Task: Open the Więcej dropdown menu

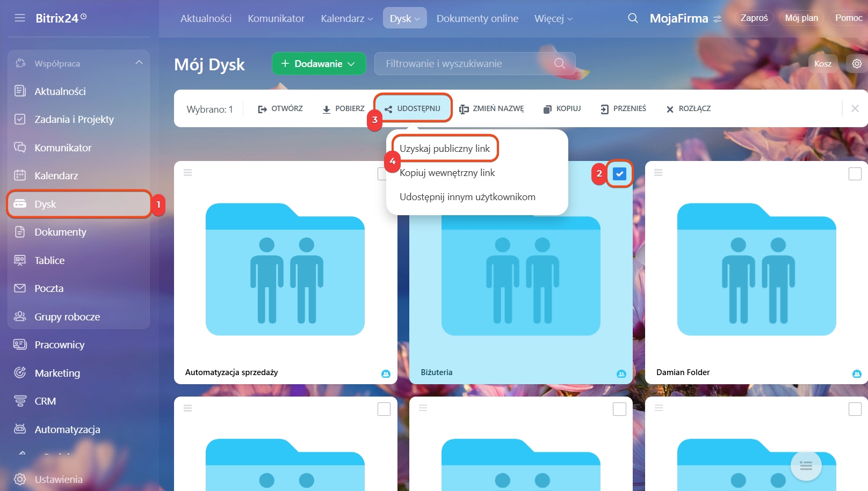Action: (553, 18)
